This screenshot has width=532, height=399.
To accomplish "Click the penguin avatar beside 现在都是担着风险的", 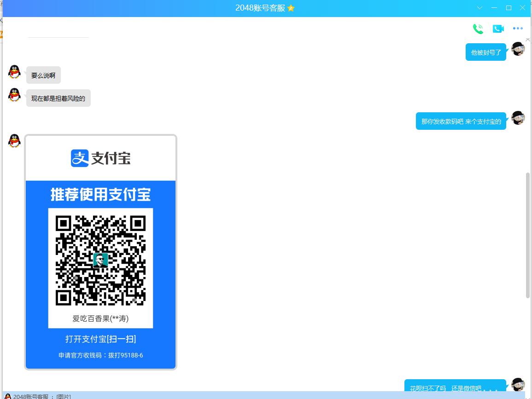I will pos(14,95).
